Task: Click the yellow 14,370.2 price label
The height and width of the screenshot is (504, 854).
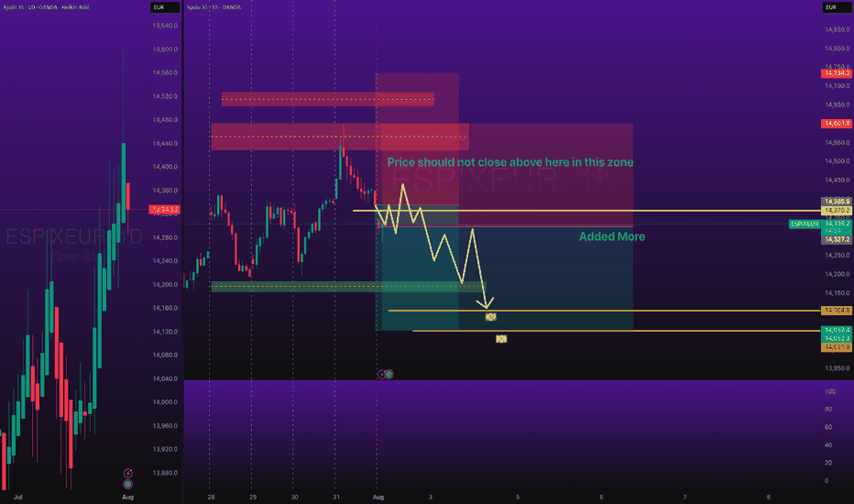Action: 837,211
